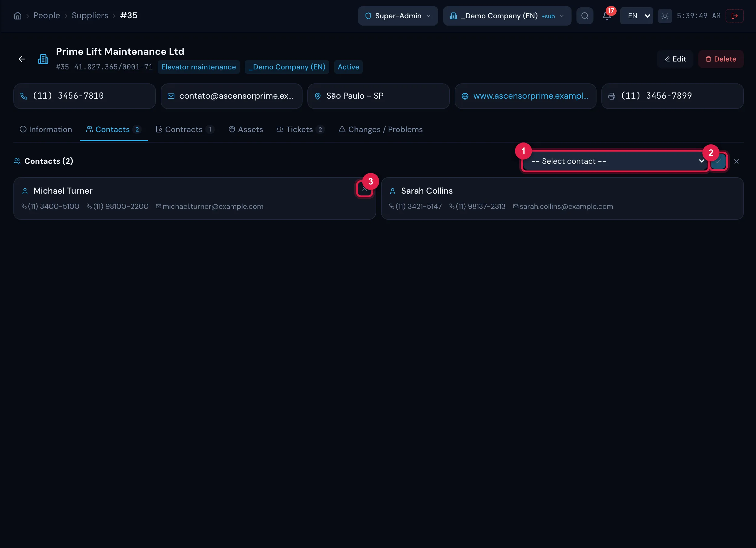The image size is (756, 548).
Task: Toggle light theme sun icon
Action: click(665, 16)
